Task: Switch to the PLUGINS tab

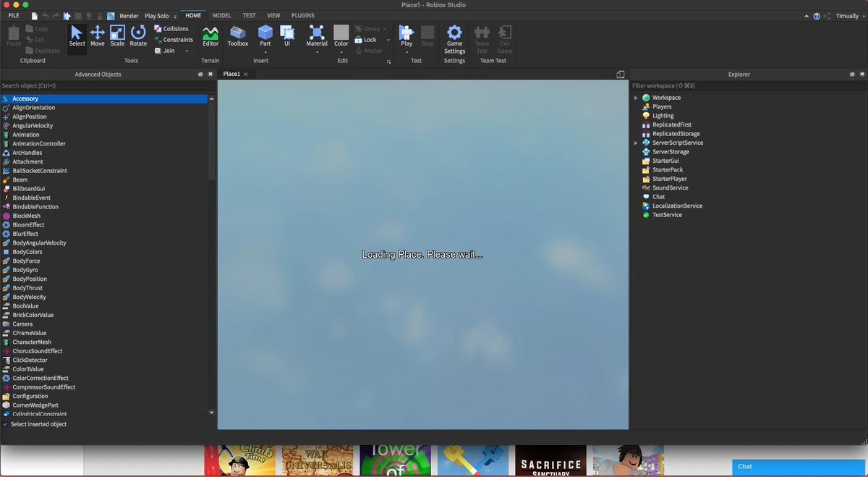Action: [x=302, y=15]
